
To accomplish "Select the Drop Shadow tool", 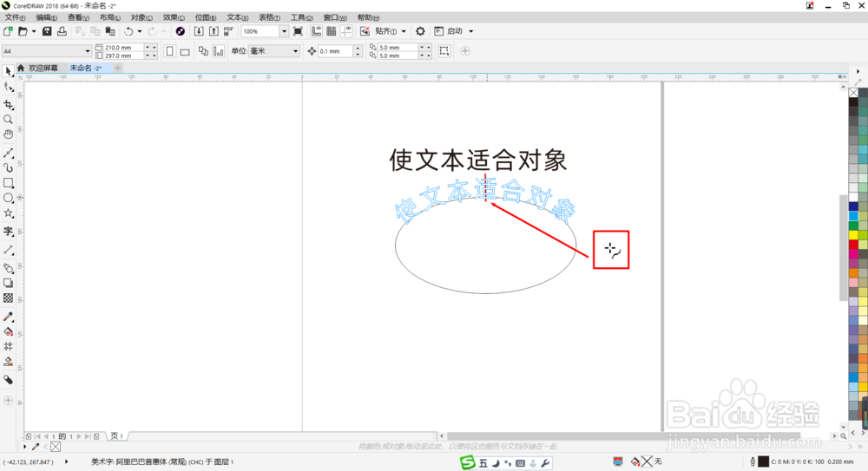I will point(8,284).
